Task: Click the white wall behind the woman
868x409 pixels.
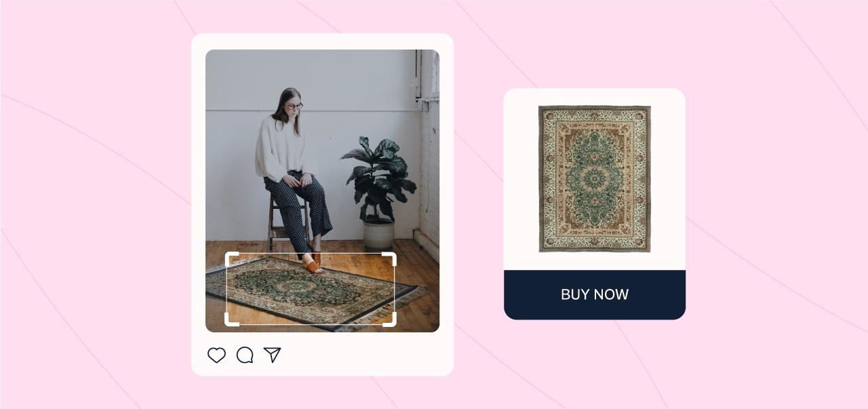Action: 353,88
